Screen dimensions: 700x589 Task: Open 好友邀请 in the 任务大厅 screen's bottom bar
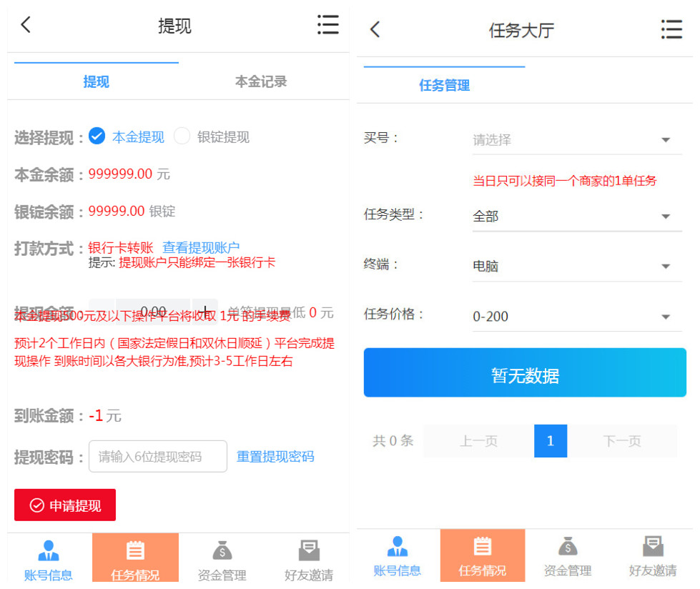tap(652, 555)
